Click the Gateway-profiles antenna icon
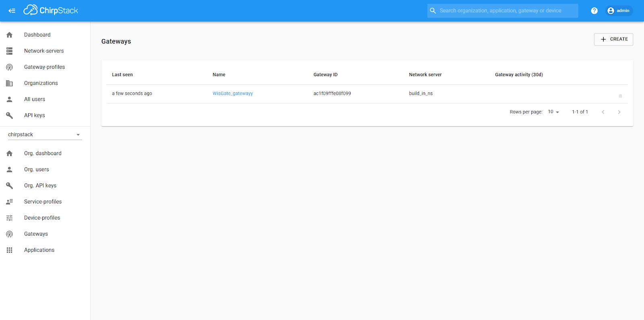This screenshot has height=320, width=644. 10,67
